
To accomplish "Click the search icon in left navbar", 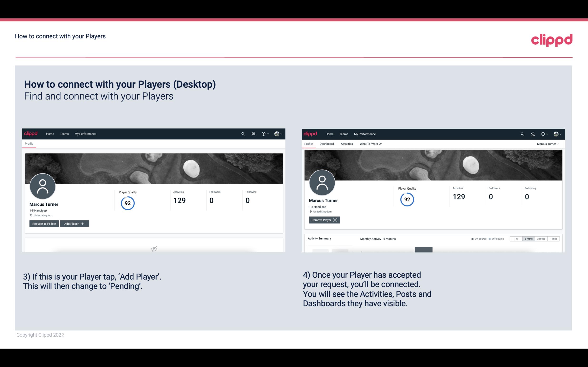I will 243,133.
